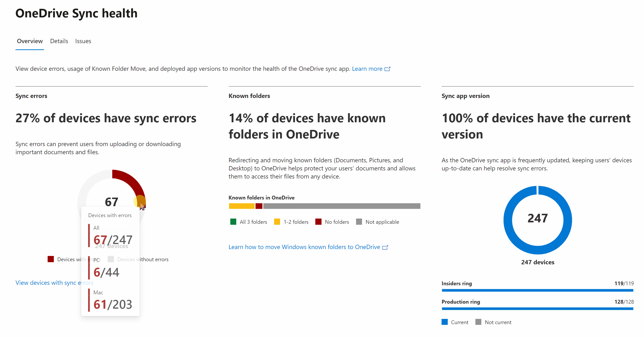Click the yellow 1-2 folders legend square
The width and height of the screenshot is (644, 337).
(277, 222)
